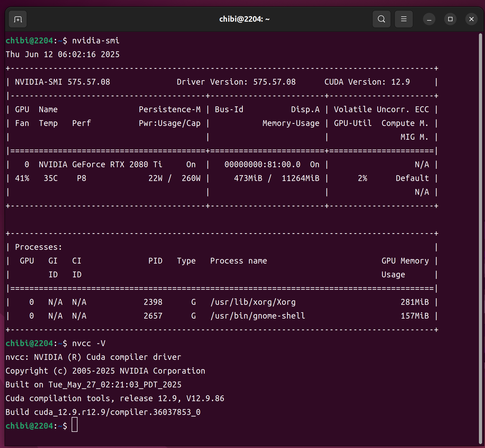Click the chibi@2204 window title
The image size is (485, 448).
244,19
